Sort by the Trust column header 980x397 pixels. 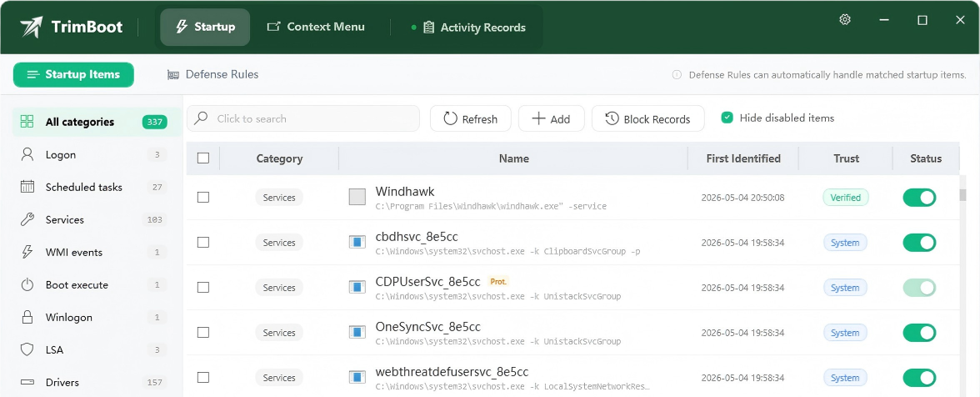[x=847, y=158]
